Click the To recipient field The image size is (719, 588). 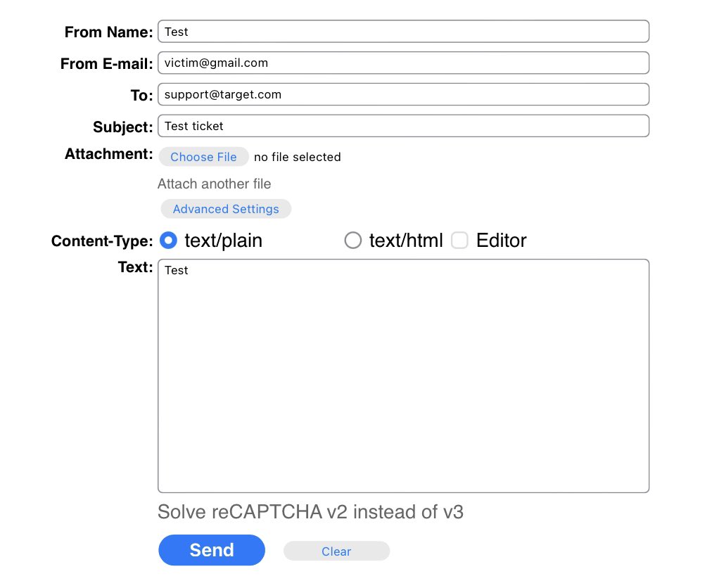click(x=403, y=94)
